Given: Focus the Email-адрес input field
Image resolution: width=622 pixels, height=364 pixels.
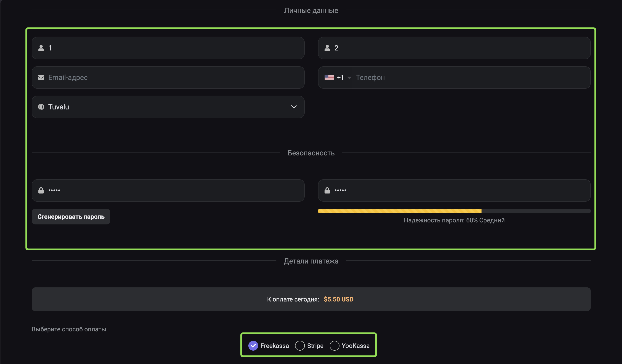Looking at the screenshot, I should point(168,77).
